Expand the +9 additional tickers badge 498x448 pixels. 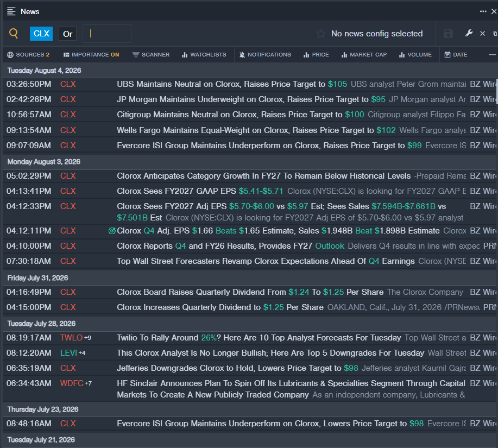pyautogui.click(x=87, y=338)
